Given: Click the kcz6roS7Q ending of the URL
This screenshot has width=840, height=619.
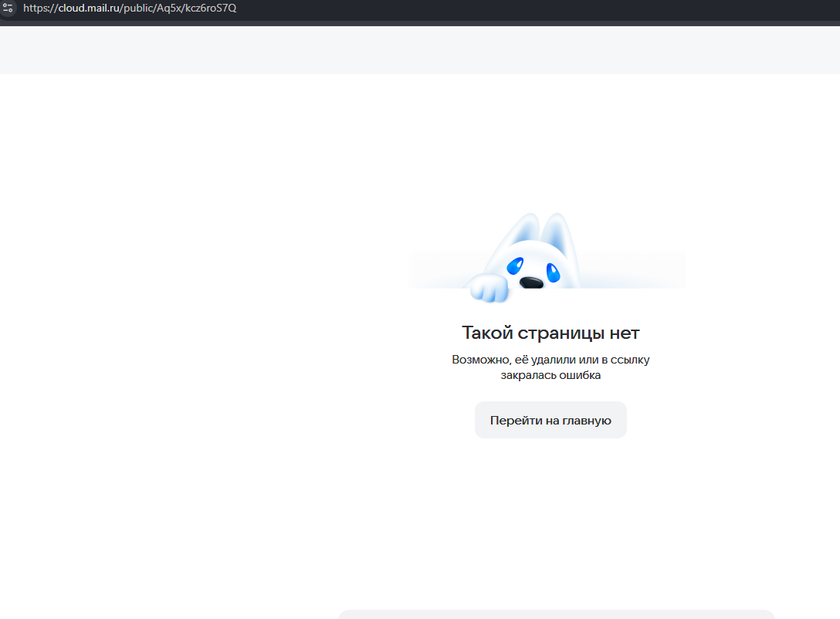Looking at the screenshot, I should (x=209, y=8).
